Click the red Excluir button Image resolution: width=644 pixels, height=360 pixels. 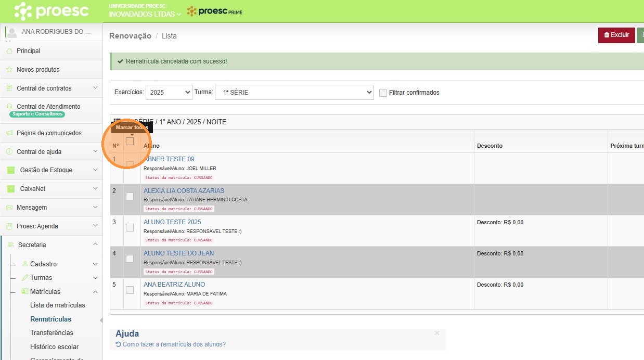(616, 35)
